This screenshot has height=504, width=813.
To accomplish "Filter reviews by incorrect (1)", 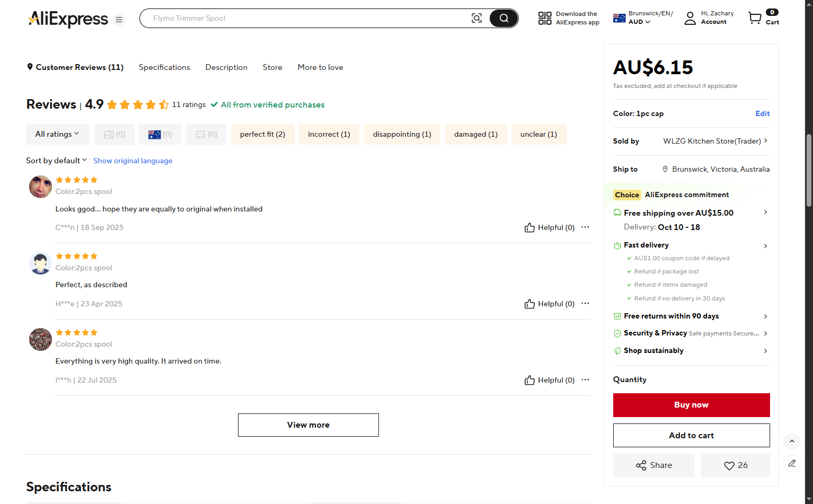I will 329,135.
